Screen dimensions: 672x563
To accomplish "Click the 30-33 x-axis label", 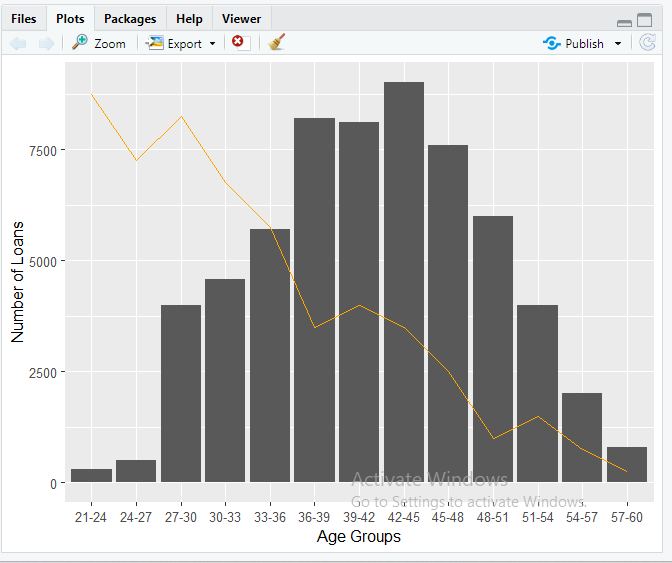I will pos(225,517).
